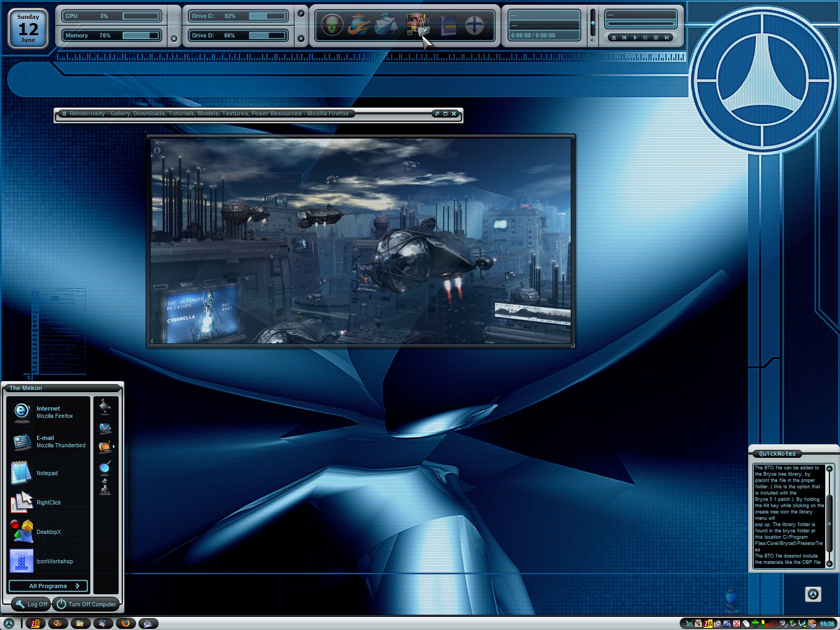Click the QuickNotes title label

point(777,454)
